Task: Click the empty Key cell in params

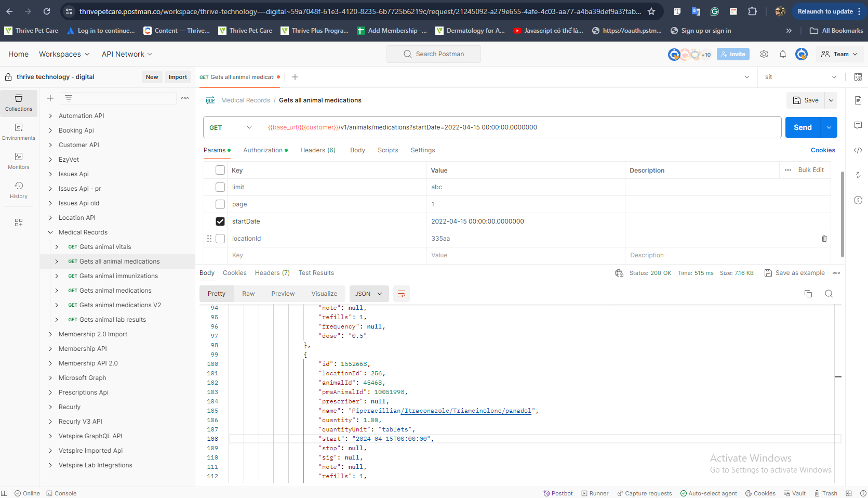Action: [x=326, y=255]
